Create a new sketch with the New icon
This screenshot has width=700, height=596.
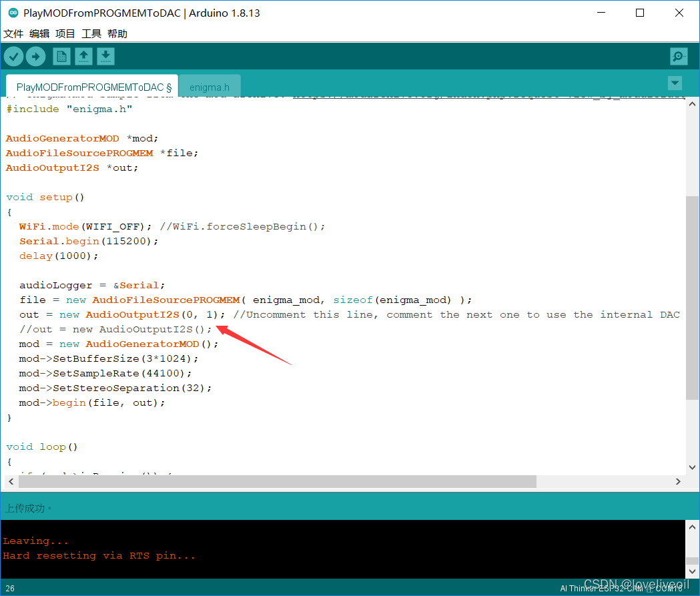pyautogui.click(x=61, y=57)
